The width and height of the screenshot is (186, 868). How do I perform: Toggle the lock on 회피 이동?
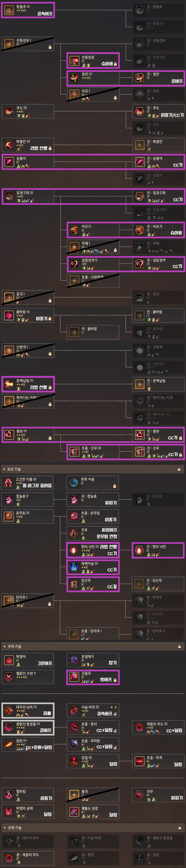[115, 486]
